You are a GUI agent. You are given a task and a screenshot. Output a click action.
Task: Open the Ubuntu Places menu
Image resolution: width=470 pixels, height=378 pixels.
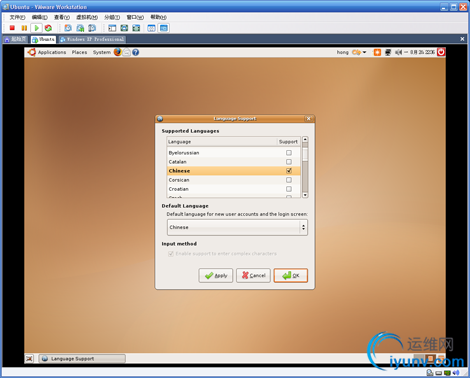(79, 52)
